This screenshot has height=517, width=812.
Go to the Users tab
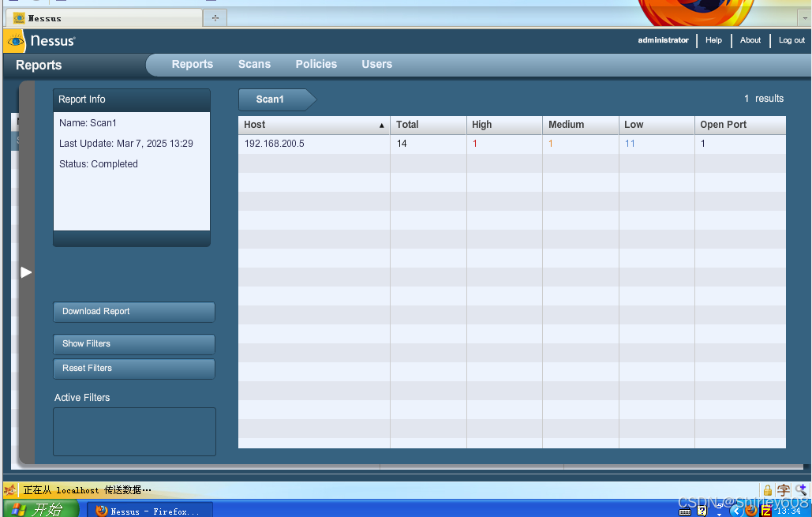(x=376, y=64)
